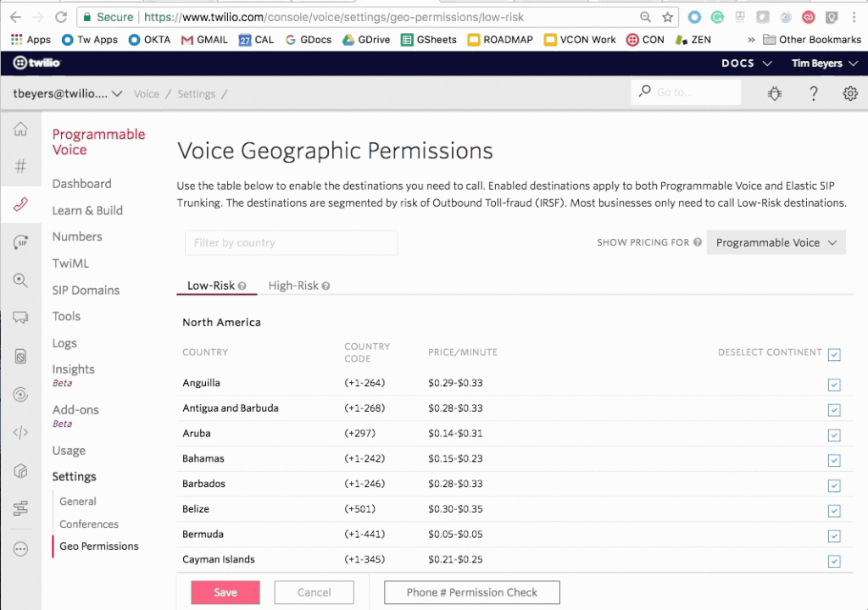
Task: Open the sidebar icon above the ellipsis icon
Action: pyautogui.click(x=20, y=508)
